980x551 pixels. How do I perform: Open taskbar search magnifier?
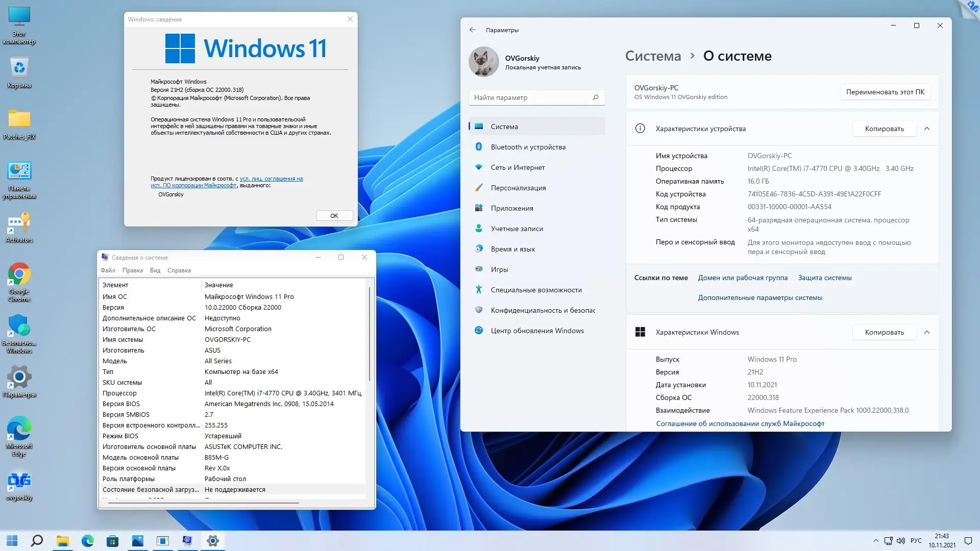[x=37, y=541]
